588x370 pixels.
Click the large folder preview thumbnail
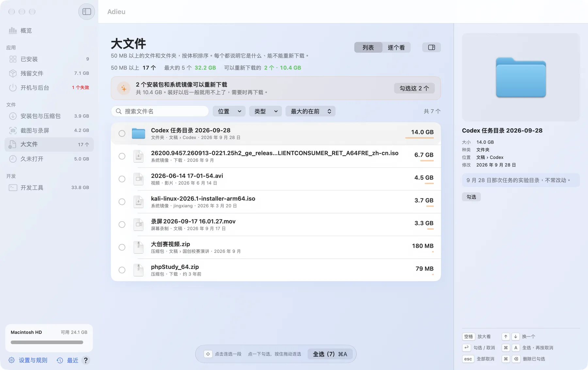[521, 77]
